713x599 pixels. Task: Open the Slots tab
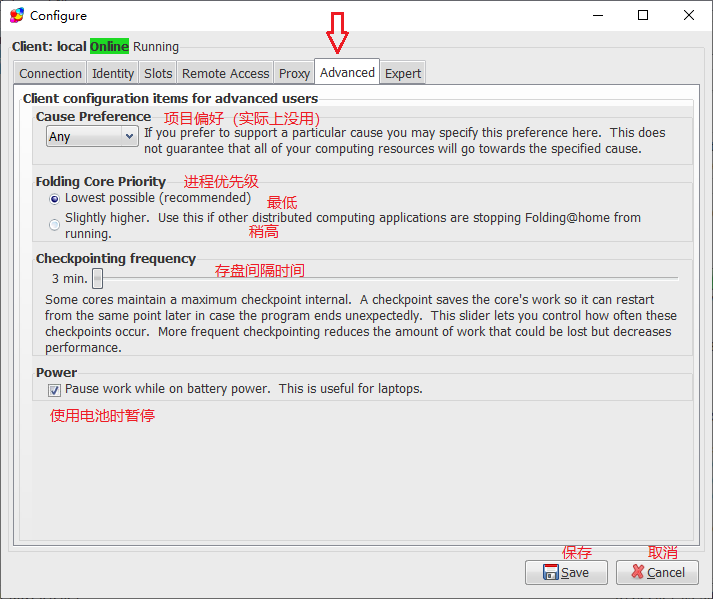(x=158, y=73)
